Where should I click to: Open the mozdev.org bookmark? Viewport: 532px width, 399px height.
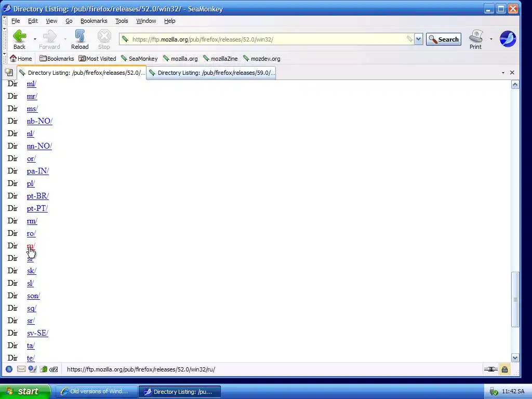click(262, 59)
